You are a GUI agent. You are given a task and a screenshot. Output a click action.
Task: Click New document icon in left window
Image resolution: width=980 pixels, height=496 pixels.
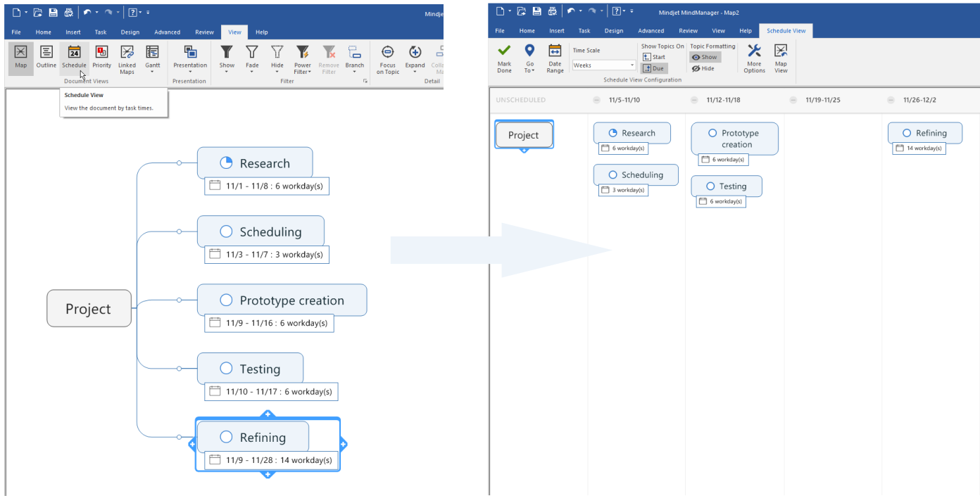[16, 12]
